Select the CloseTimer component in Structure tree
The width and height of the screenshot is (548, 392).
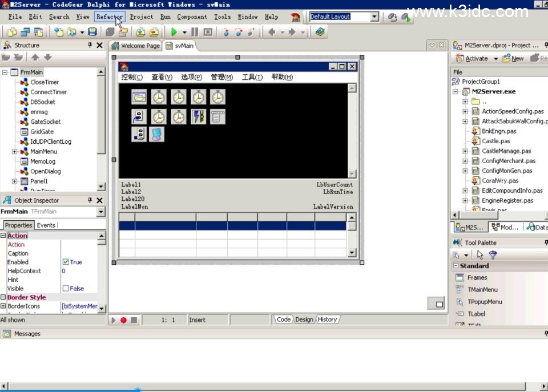(x=44, y=82)
